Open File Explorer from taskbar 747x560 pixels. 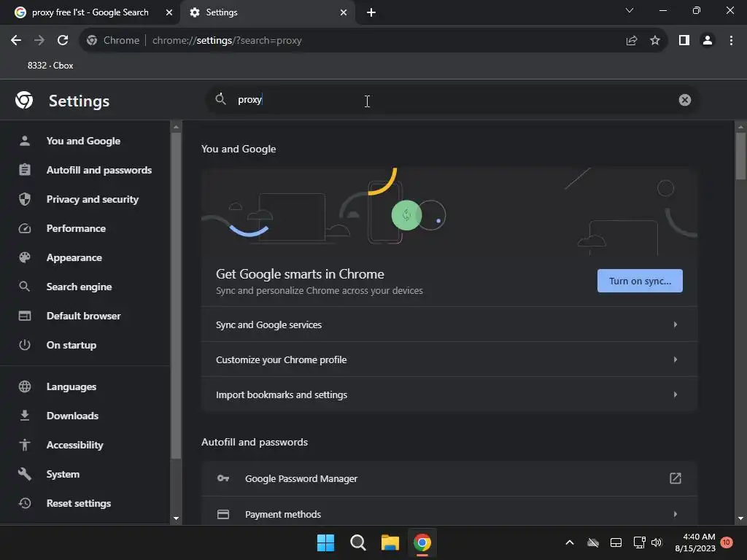(390, 542)
